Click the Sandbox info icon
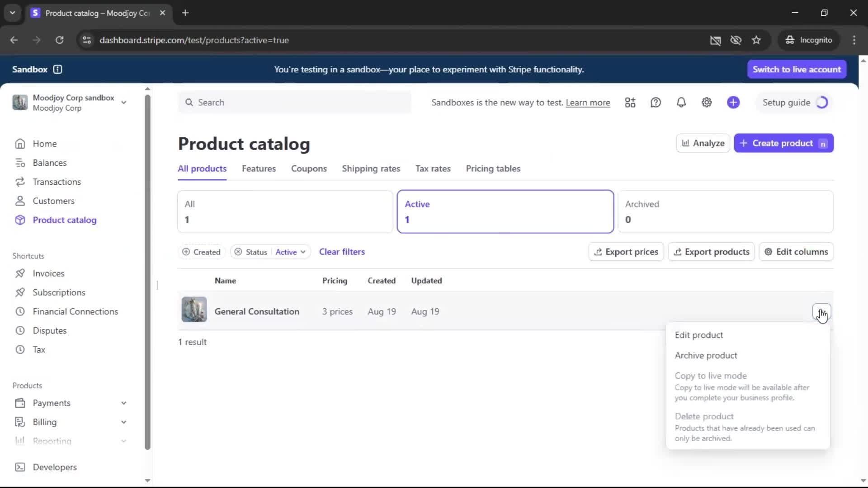Viewport: 868px width, 488px height. (x=57, y=69)
